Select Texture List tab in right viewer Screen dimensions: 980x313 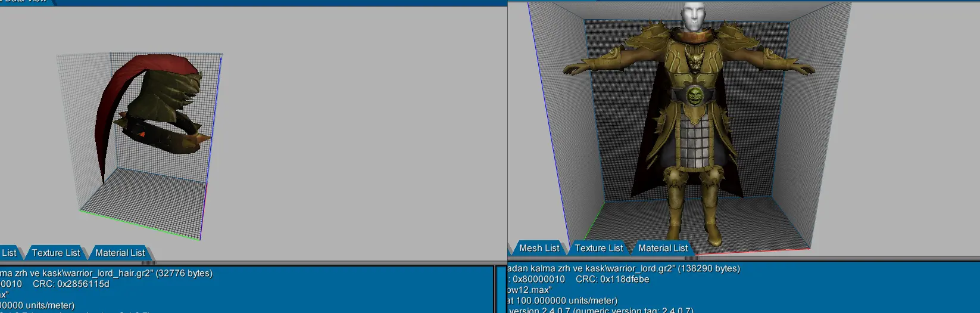point(599,248)
